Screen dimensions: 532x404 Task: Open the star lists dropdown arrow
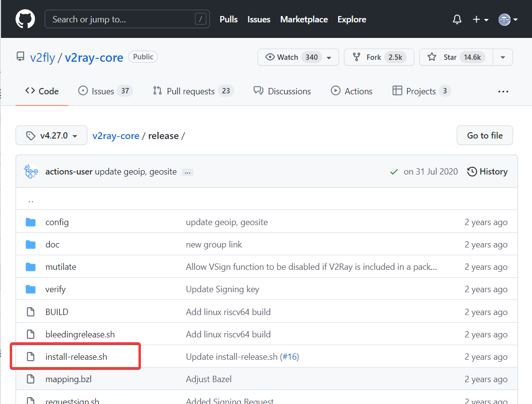tap(503, 57)
